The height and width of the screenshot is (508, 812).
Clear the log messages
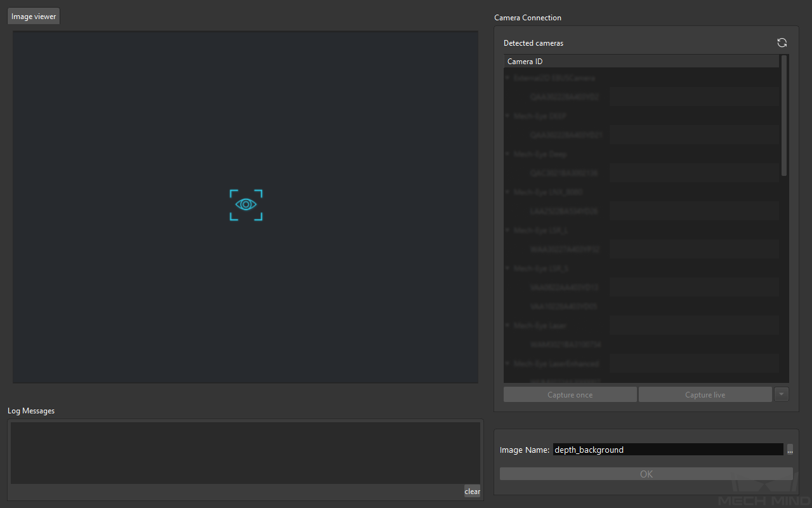pos(472,491)
